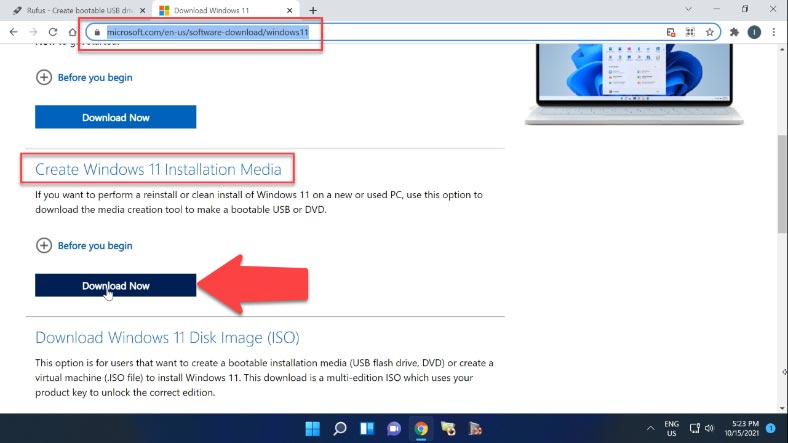Click the scrollbar up arrow
Screen dimensions: 788x443
tap(782, 49)
